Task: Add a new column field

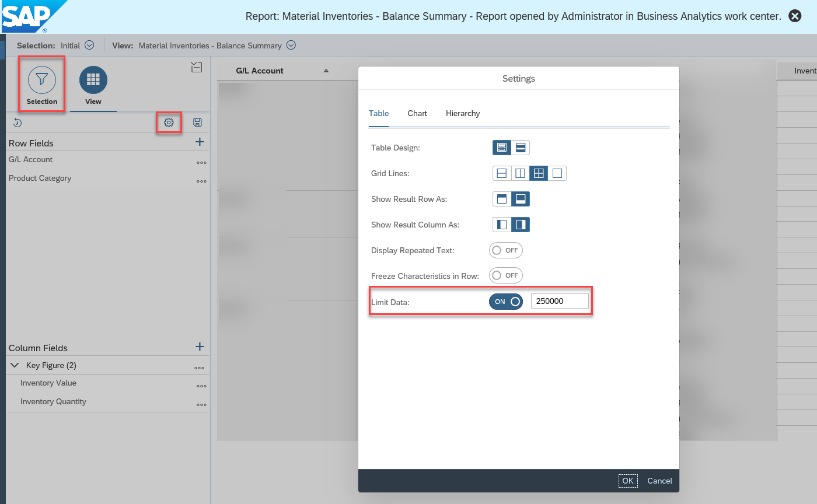Action: (x=200, y=346)
